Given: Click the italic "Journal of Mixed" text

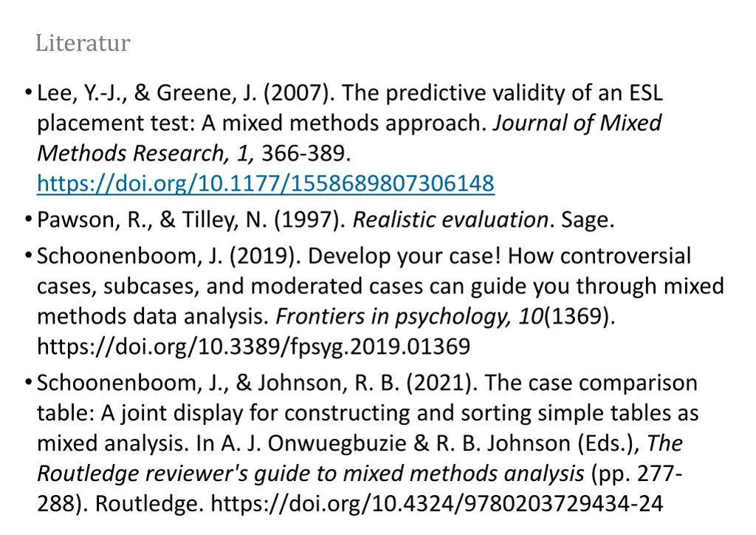Looking at the screenshot, I should (x=577, y=123).
